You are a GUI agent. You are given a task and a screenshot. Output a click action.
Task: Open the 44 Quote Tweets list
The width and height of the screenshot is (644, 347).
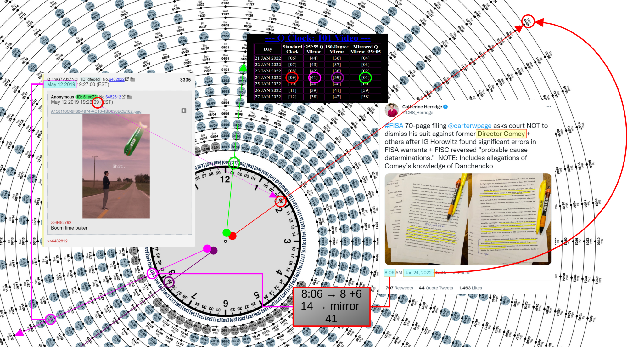(x=436, y=288)
